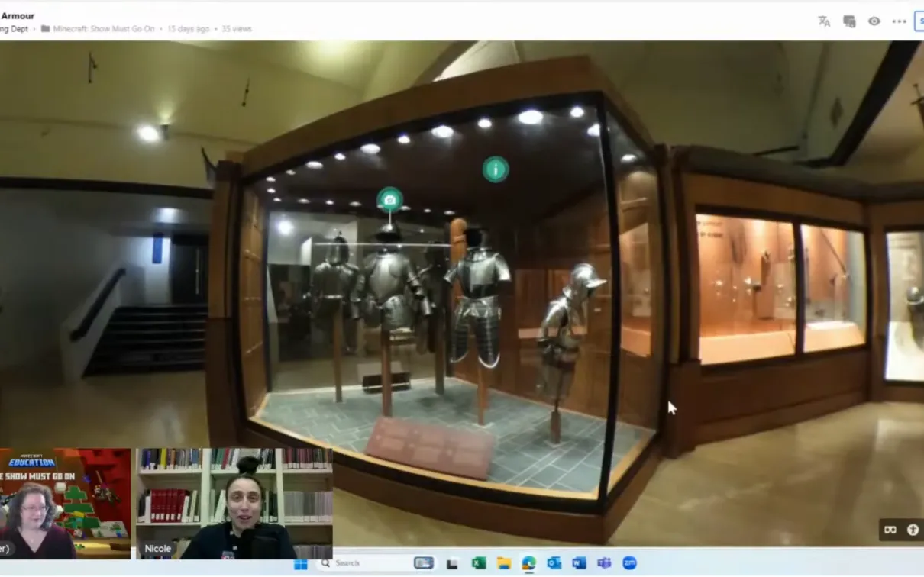Open Excel from the taskbar
This screenshot has height=577, width=924.
coord(477,563)
